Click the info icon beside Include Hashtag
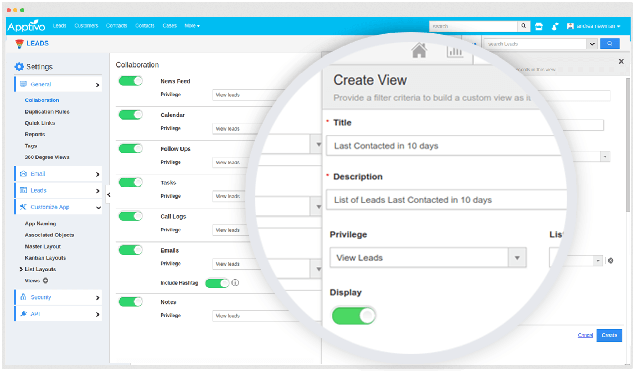Image resolution: width=635 pixels, height=371 pixels. (235, 283)
